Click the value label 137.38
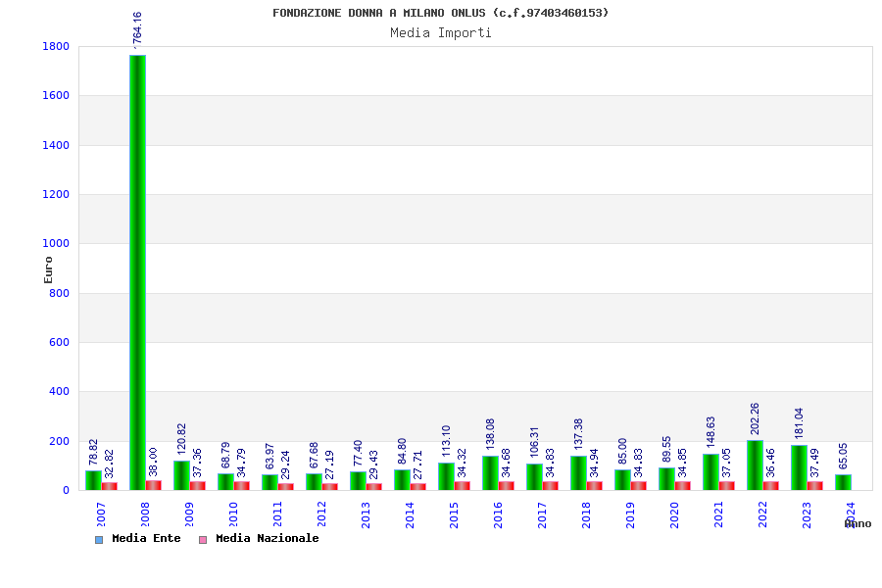Image resolution: width=882 pixels, height=588 pixels. (x=578, y=434)
